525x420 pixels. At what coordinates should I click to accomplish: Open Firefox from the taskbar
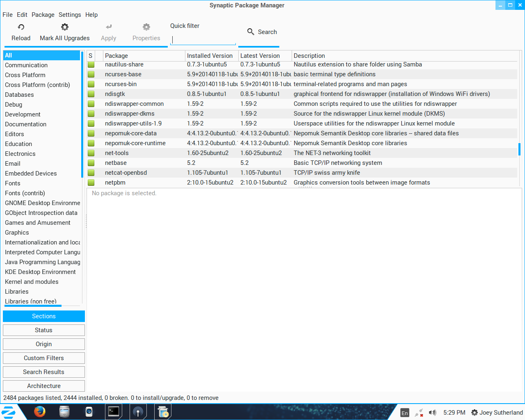pyautogui.click(x=40, y=411)
